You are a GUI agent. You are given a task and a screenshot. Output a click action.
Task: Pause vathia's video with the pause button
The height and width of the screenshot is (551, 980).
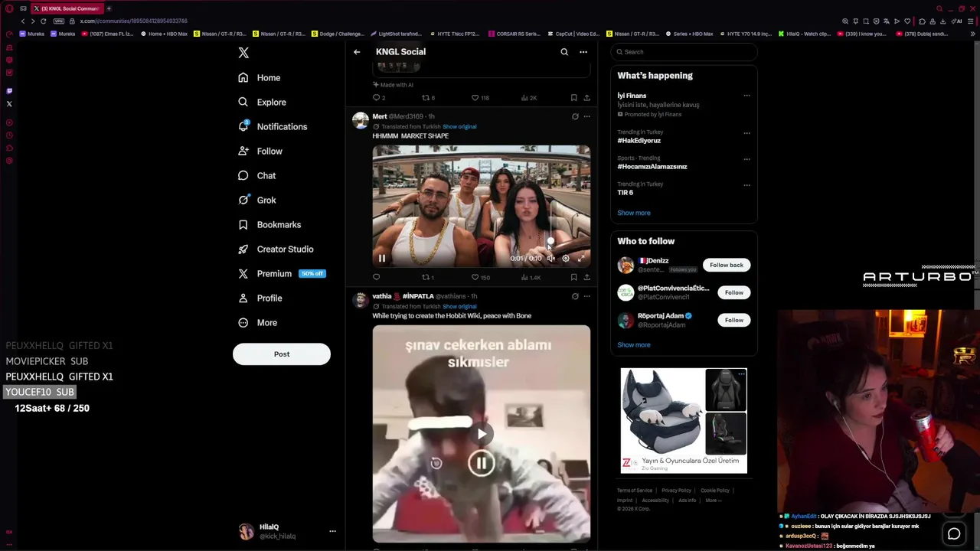pos(482,463)
